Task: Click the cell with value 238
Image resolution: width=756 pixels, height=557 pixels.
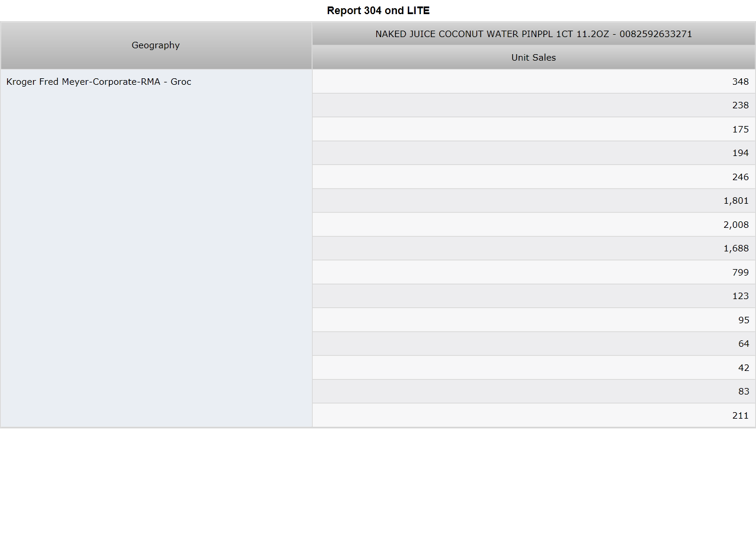Action: click(x=533, y=105)
